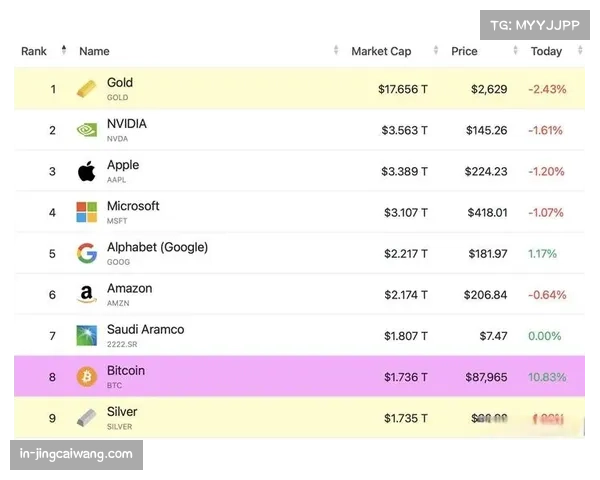Click the Apple logo icon
Screen dimensions: 600x480
(87, 171)
